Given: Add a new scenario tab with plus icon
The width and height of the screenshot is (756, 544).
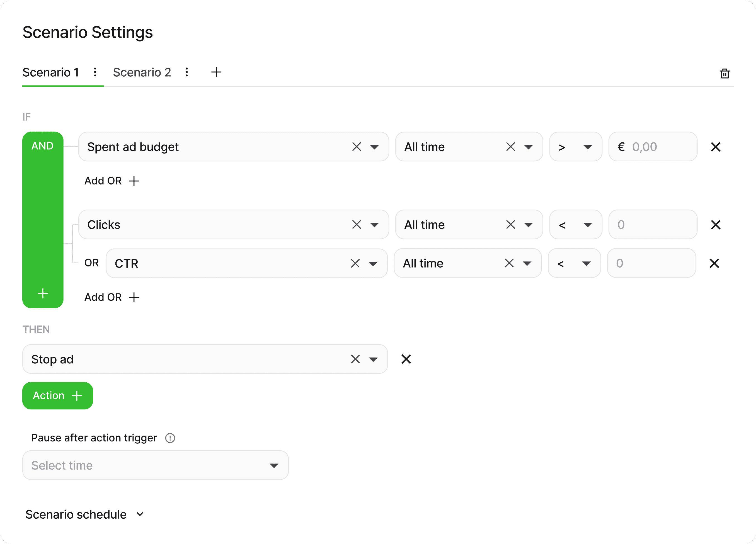Looking at the screenshot, I should pyautogui.click(x=216, y=72).
